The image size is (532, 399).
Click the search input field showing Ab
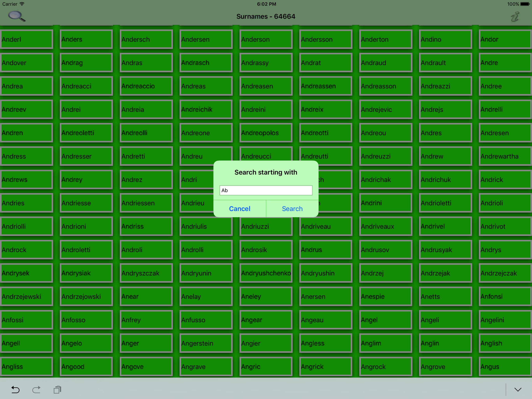266,190
